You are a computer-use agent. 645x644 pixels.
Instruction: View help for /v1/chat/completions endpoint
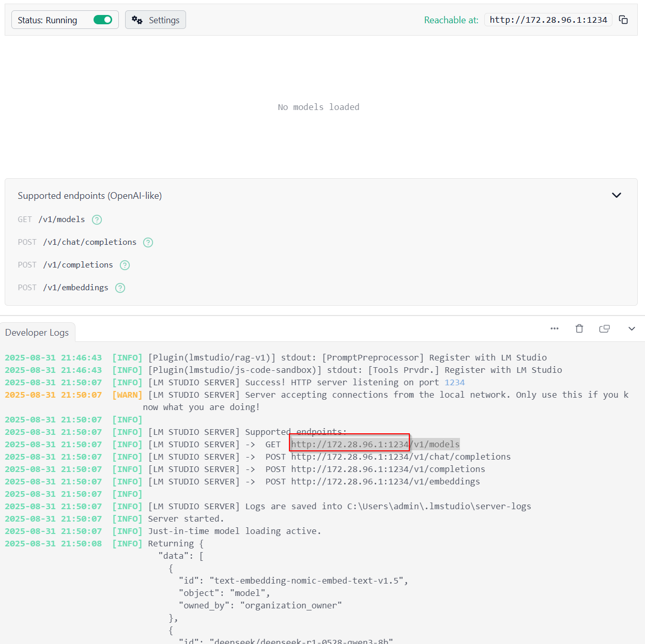pyautogui.click(x=148, y=242)
